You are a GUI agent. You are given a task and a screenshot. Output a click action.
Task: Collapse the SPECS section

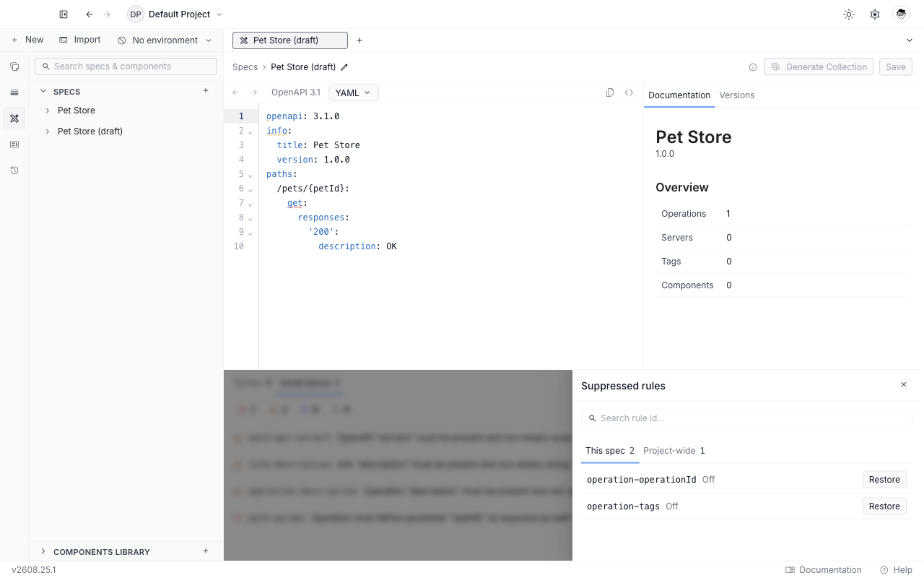tap(43, 92)
